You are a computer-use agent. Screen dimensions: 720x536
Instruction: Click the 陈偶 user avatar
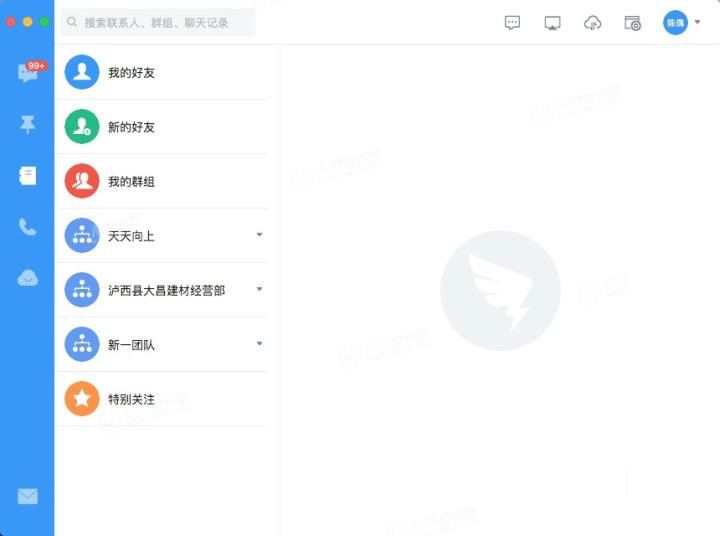pos(675,23)
